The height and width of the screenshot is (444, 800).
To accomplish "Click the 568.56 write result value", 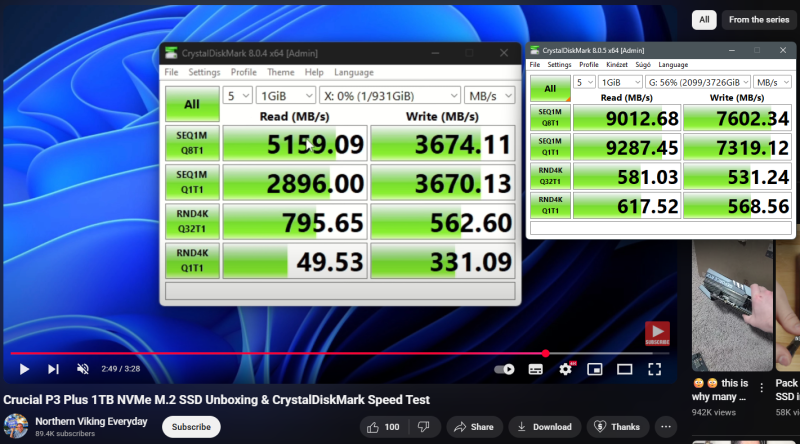I will pyautogui.click(x=737, y=206).
